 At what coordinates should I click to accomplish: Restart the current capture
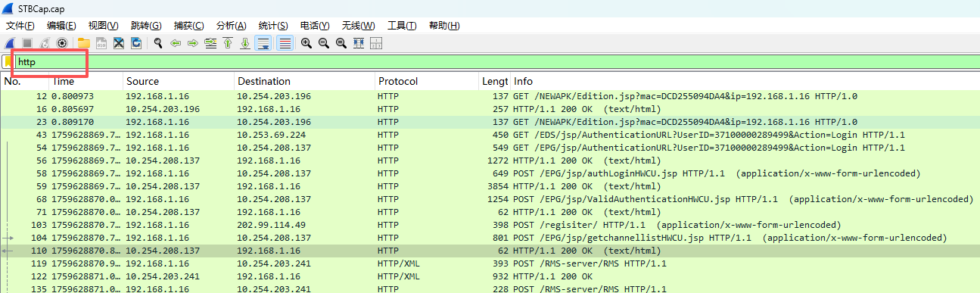[45, 43]
